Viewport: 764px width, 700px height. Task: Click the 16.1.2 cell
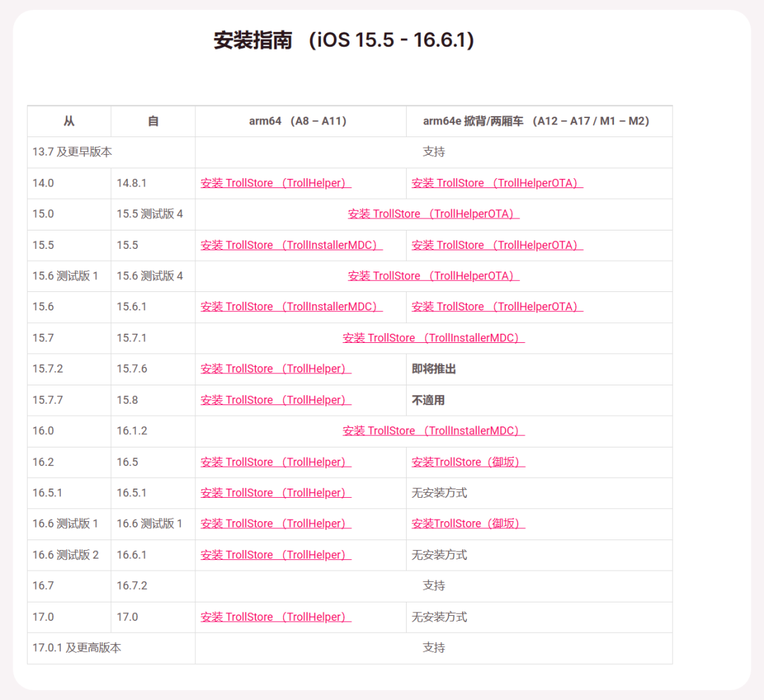153,431
